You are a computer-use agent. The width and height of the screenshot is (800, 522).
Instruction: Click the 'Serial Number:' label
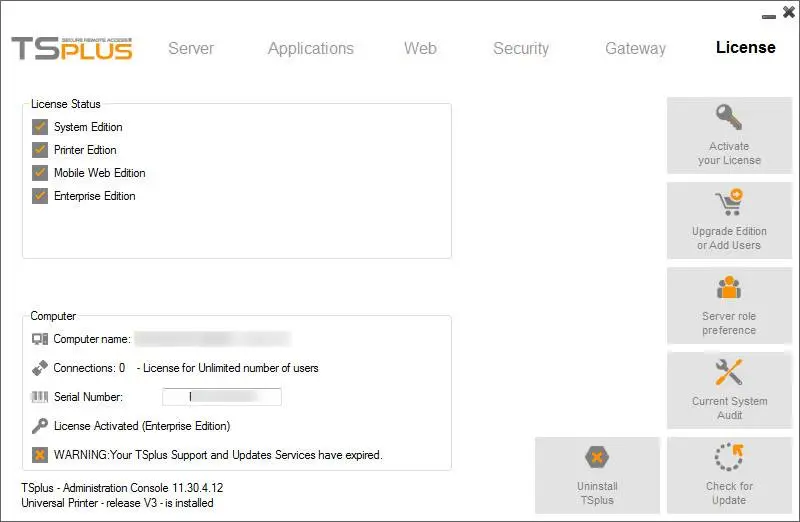(x=88, y=397)
